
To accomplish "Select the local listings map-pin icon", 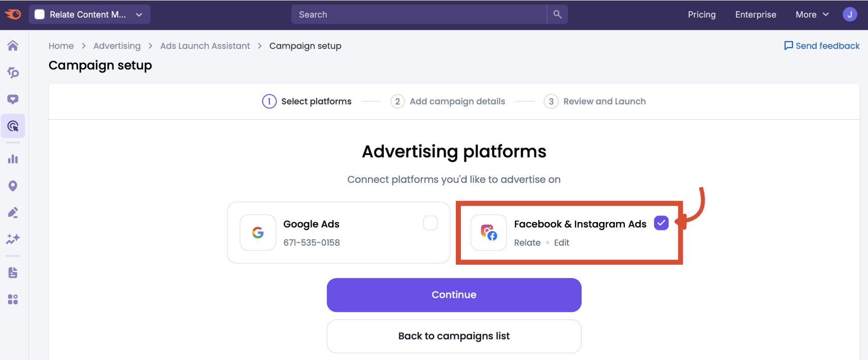I will 13,186.
